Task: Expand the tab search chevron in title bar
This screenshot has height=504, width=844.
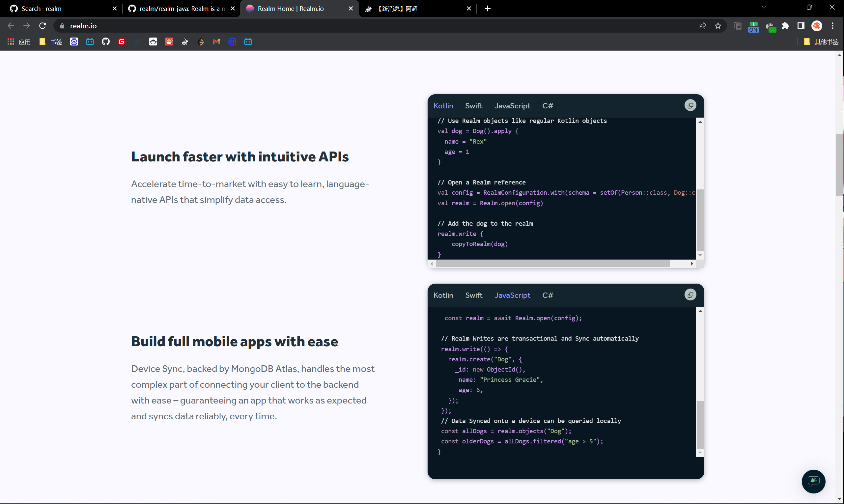Action: (764, 8)
